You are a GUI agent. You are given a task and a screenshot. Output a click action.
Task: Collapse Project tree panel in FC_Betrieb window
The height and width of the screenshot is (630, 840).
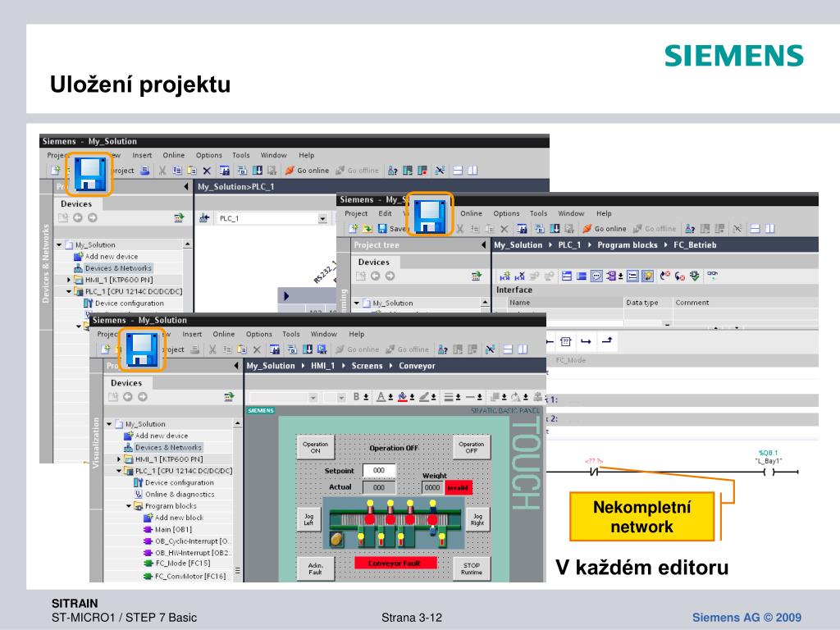coord(484,244)
